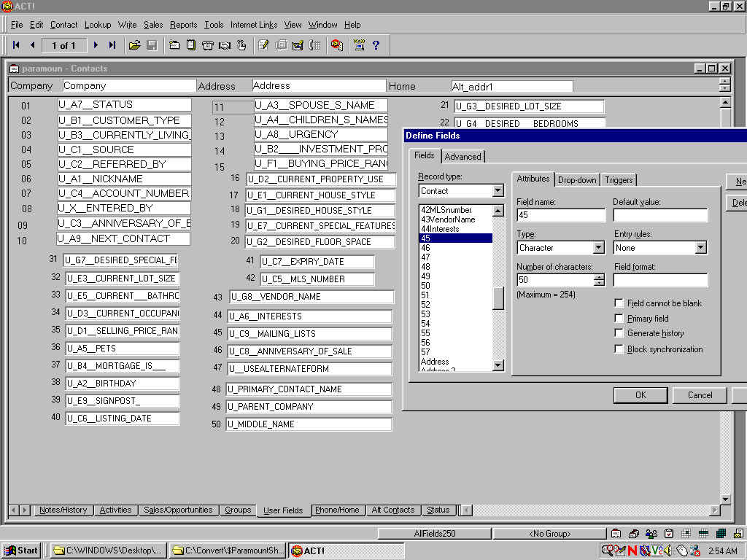
Task: Click the Windows Start button
Action: (x=21, y=551)
